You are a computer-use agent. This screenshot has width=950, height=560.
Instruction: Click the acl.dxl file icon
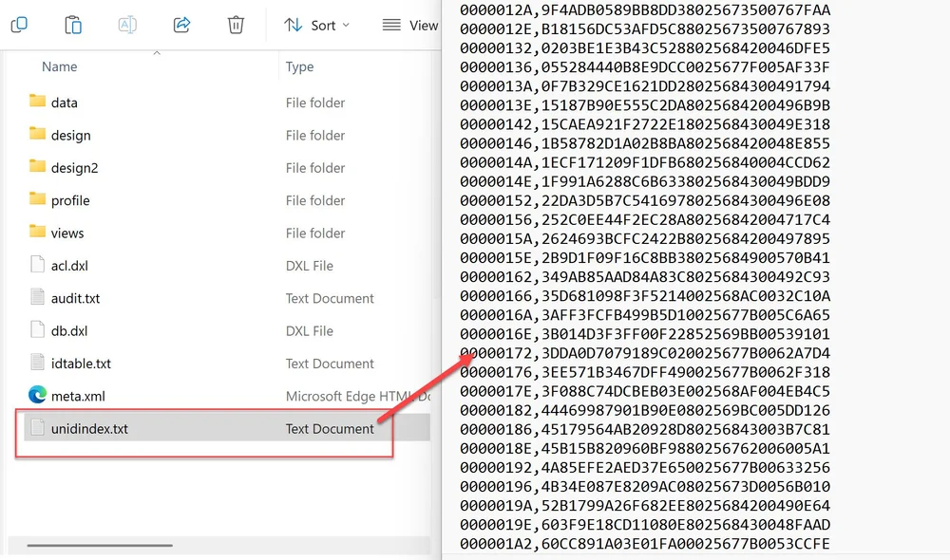click(x=38, y=264)
